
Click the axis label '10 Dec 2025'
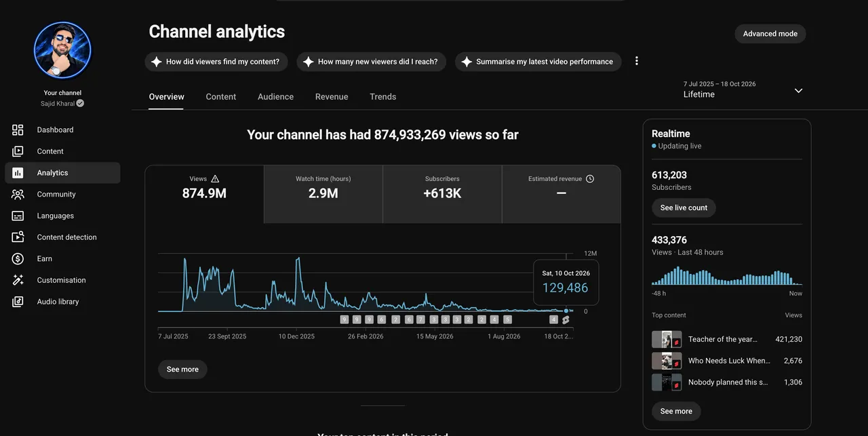[297, 336]
